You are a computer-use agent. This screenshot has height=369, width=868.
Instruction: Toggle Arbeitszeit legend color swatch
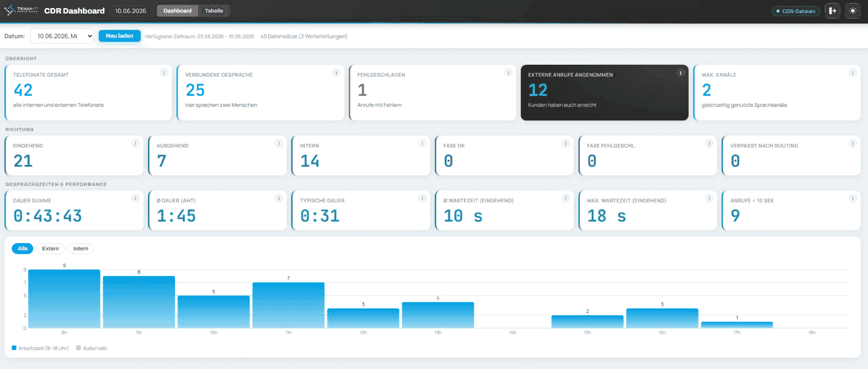[x=14, y=348]
